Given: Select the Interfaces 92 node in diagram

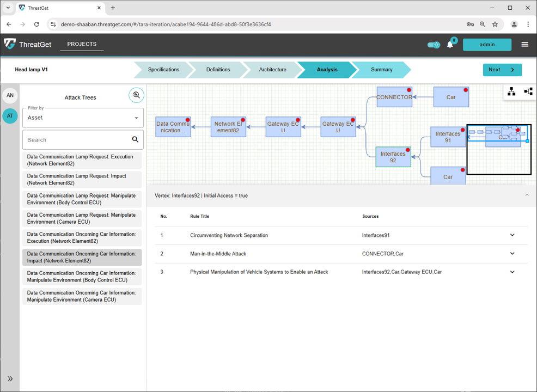Looking at the screenshot, I should tap(393, 157).
